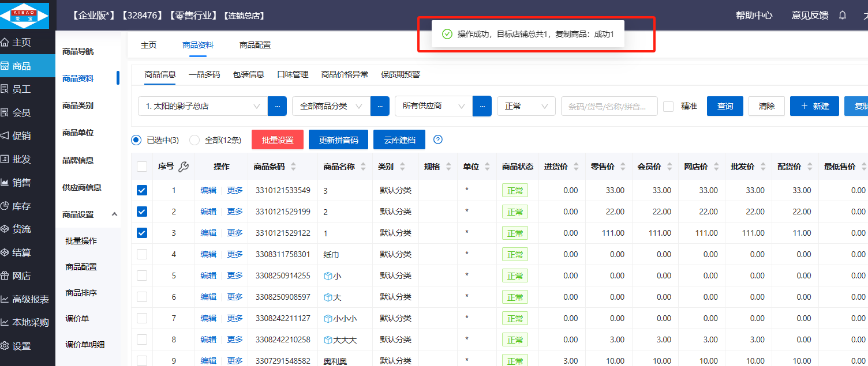This screenshot has height=366, width=868.
Task: Open 更多 actions for the 奥利奥 row
Action: tap(235, 361)
